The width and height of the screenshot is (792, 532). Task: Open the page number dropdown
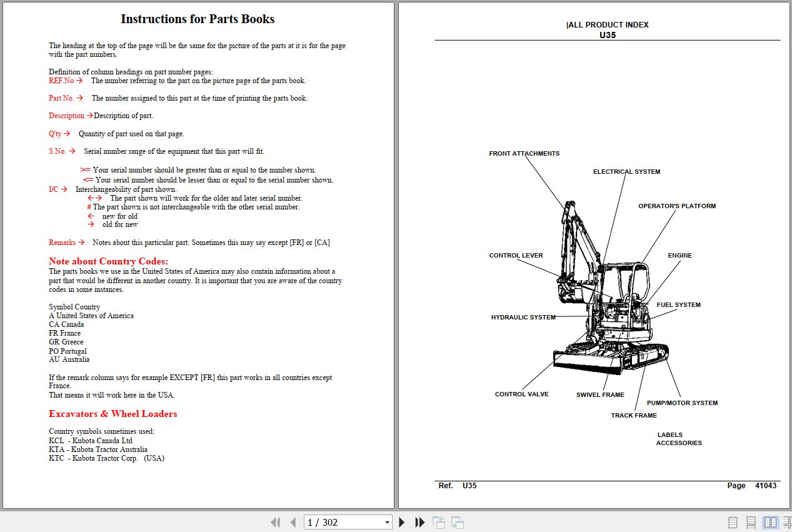pos(386,522)
